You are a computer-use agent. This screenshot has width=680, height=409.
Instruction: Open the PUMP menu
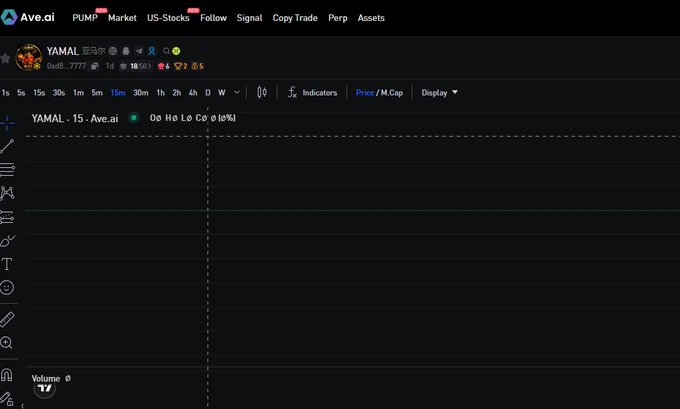(x=85, y=18)
